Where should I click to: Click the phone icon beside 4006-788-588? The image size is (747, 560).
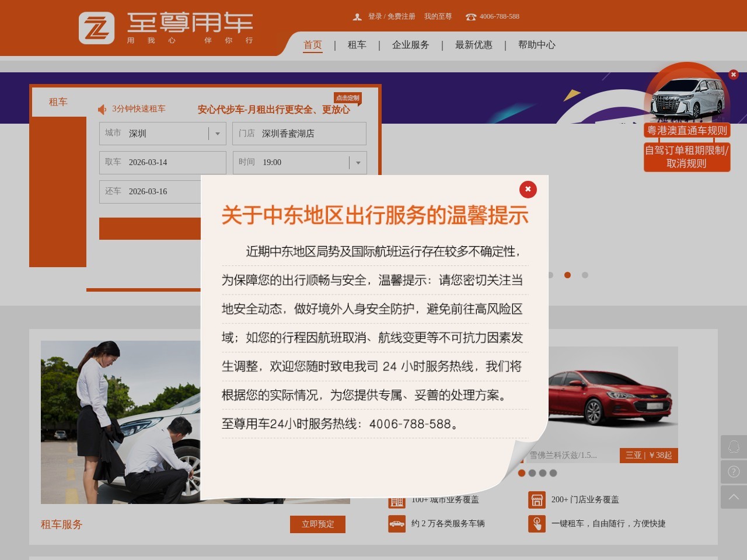[x=470, y=17]
